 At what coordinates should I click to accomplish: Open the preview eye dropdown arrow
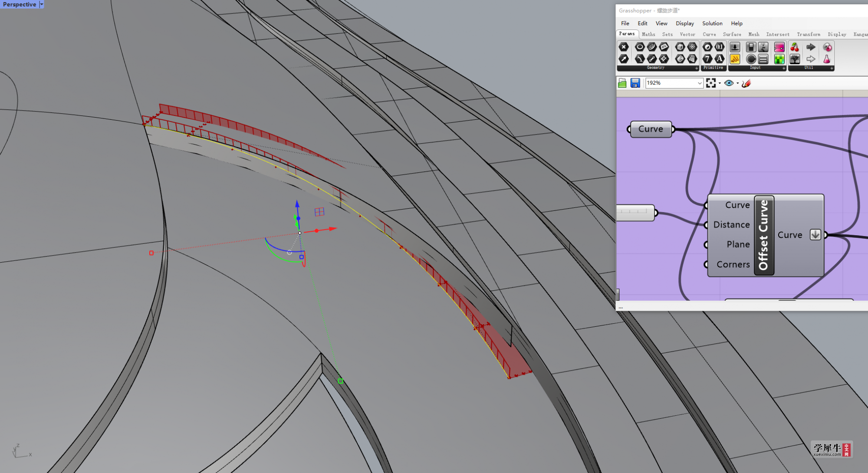click(738, 83)
